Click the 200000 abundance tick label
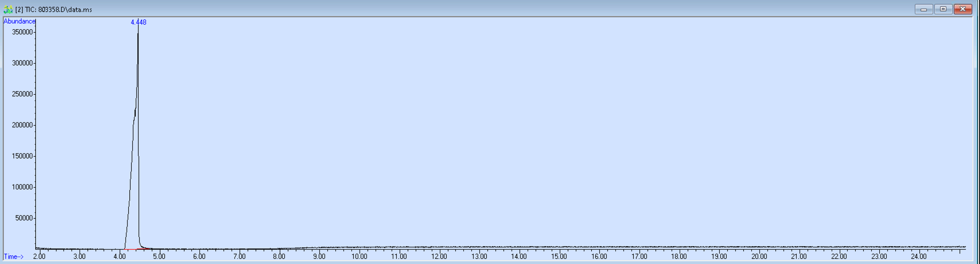980x264 pixels. click(22, 125)
